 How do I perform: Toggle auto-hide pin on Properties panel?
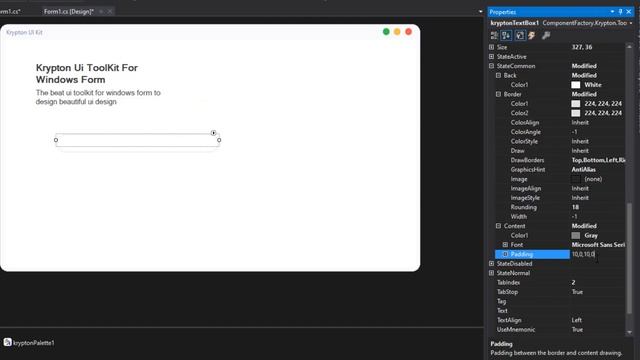620,12
